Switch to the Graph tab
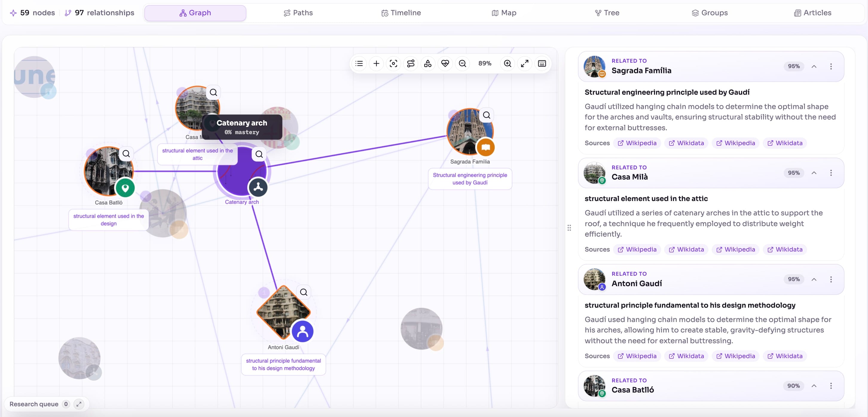This screenshot has width=868, height=417. pyautogui.click(x=195, y=13)
